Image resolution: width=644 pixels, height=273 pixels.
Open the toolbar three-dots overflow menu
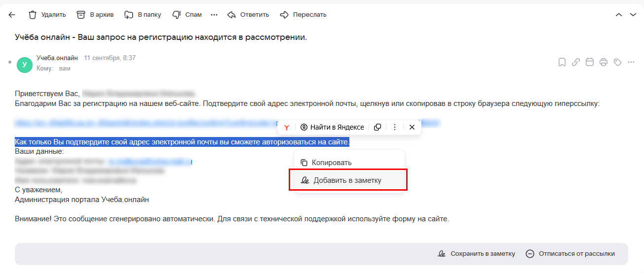pos(214,15)
